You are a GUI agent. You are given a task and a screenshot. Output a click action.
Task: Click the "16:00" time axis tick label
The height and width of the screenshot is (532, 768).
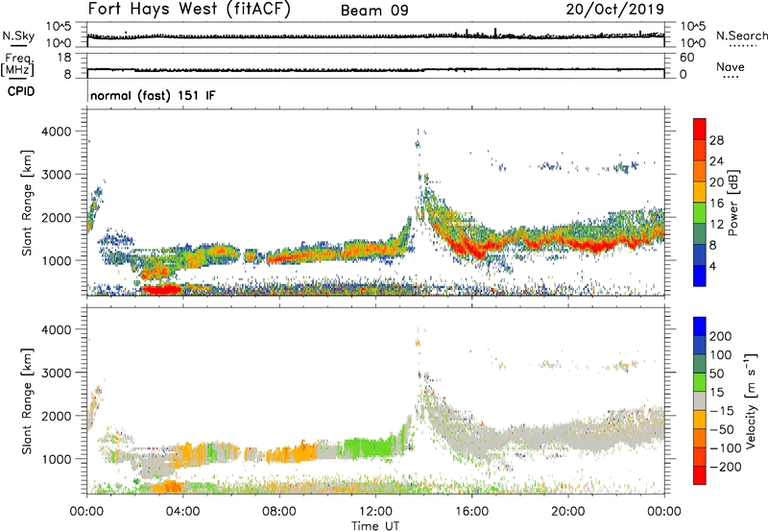tap(471, 512)
